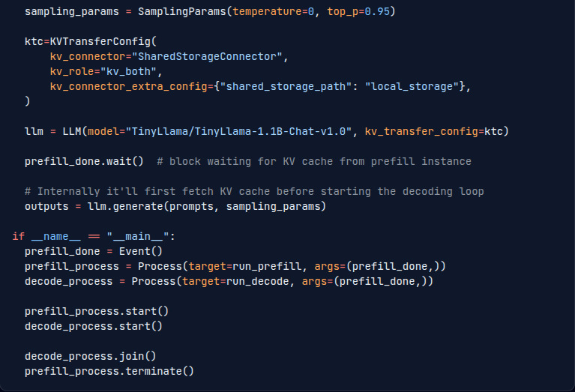Select the "SharedStorageConnector" string
Viewport: 575px width, 392px height.
207,56
